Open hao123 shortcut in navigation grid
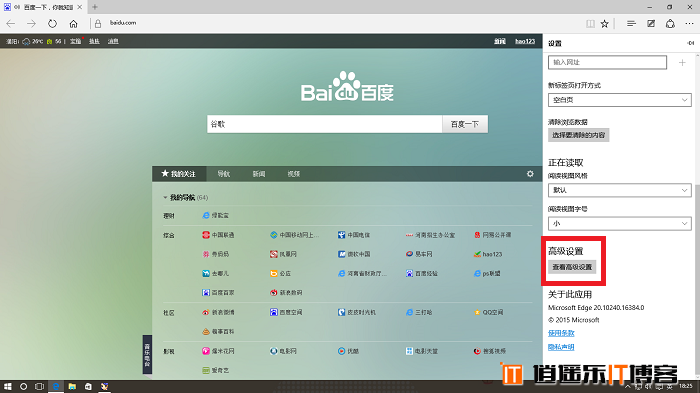The height and width of the screenshot is (393, 700). click(x=488, y=254)
